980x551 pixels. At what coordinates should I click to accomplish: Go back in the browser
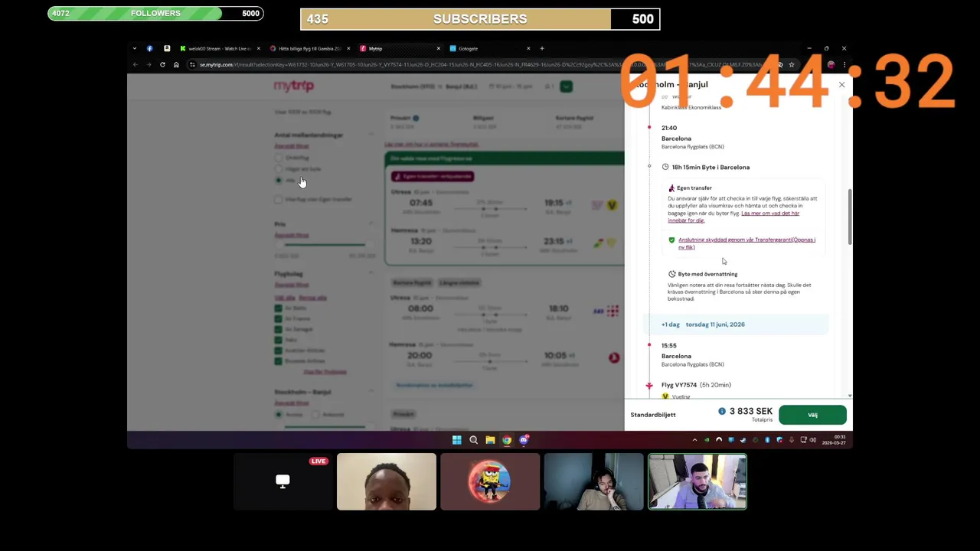[x=136, y=64]
